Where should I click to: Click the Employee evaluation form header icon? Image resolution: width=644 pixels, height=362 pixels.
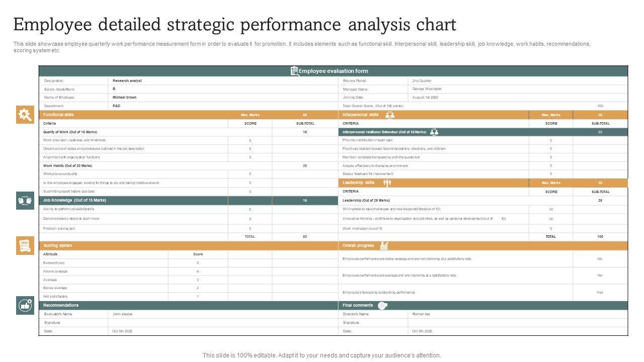[294, 71]
